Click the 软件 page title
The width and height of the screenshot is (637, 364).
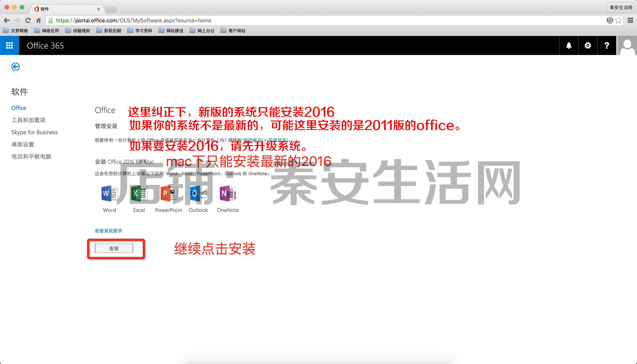[20, 92]
